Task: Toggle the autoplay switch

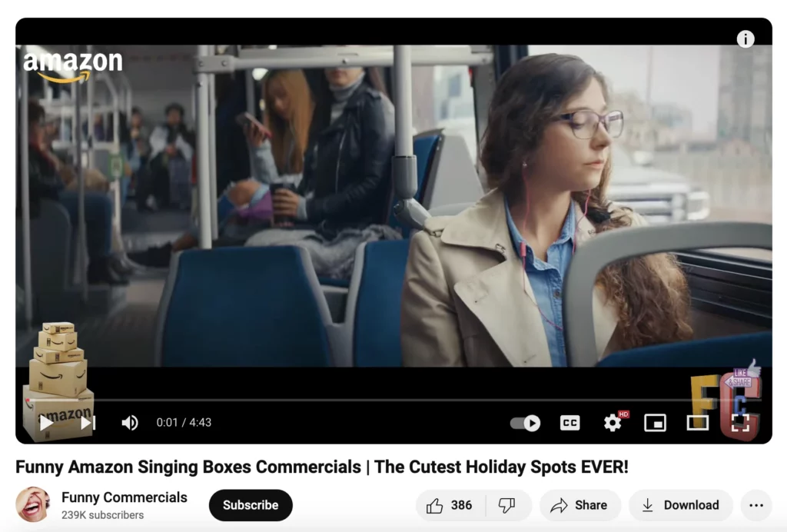Action: pyautogui.click(x=525, y=423)
